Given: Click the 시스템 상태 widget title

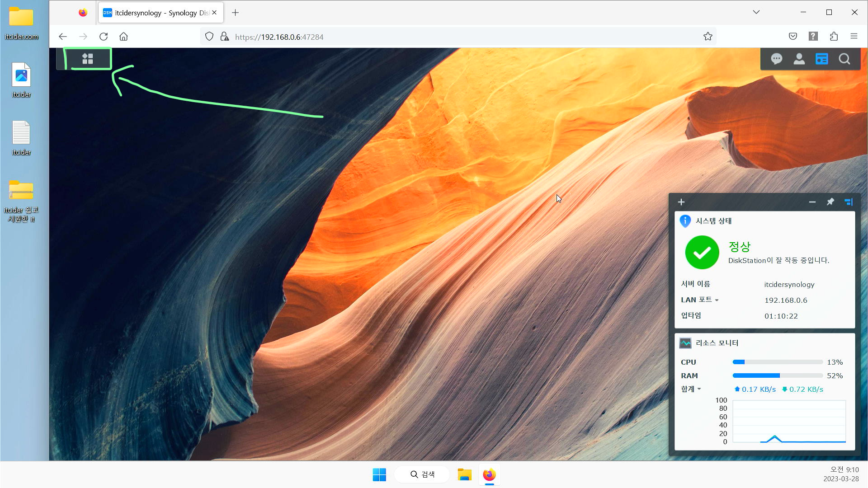Looking at the screenshot, I should [713, 221].
